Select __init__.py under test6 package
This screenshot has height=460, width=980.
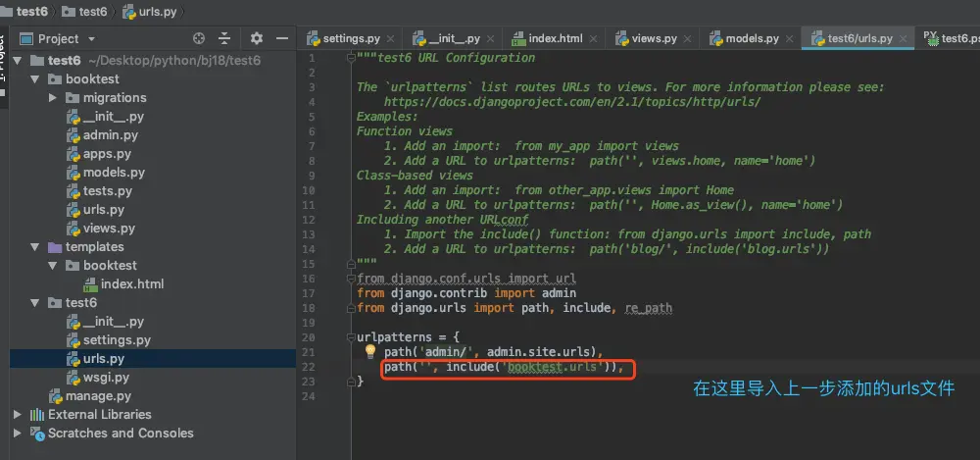coord(113,322)
